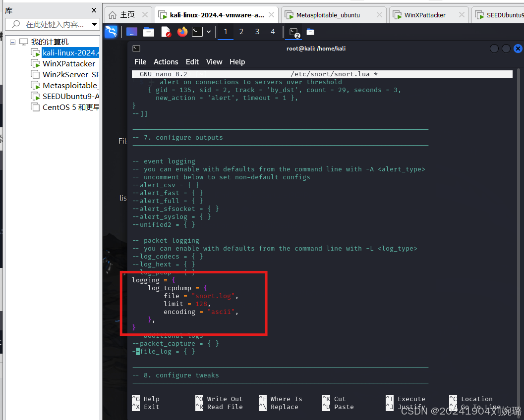Close the 库 library panel

pos(94,10)
